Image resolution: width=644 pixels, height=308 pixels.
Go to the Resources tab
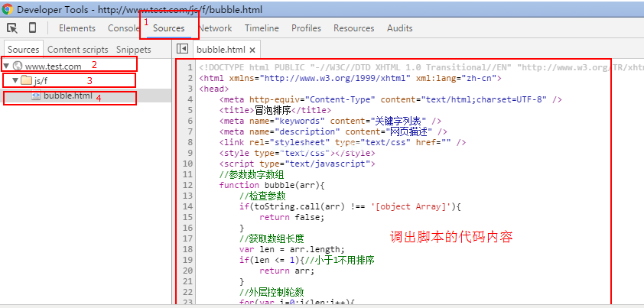point(353,28)
